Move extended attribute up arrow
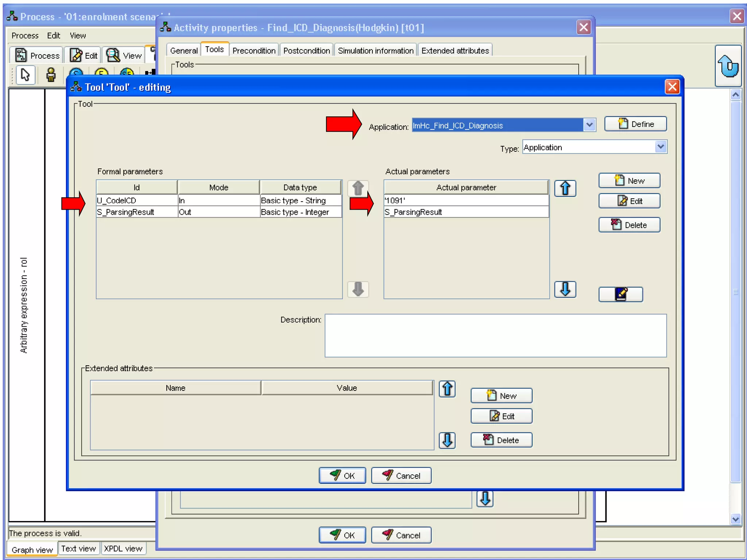Viewport: 747px width, 560px height. 447,389
